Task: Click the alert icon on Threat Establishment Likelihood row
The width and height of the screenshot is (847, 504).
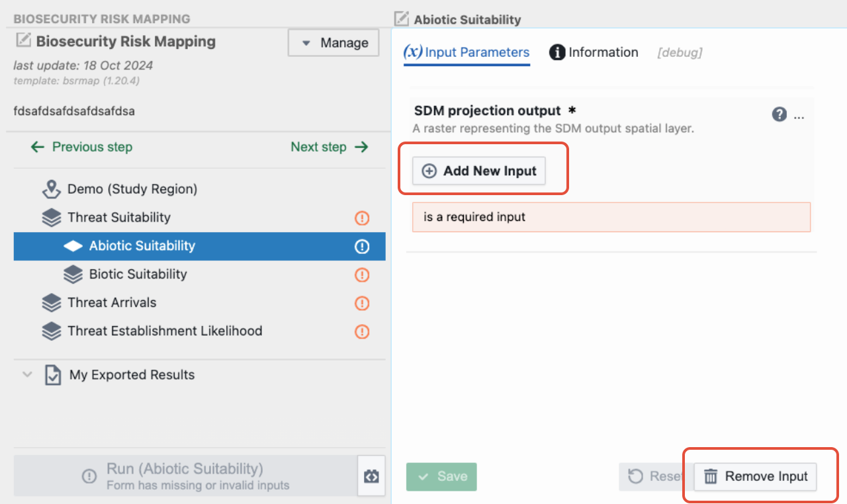Action: tap(362, 332)
